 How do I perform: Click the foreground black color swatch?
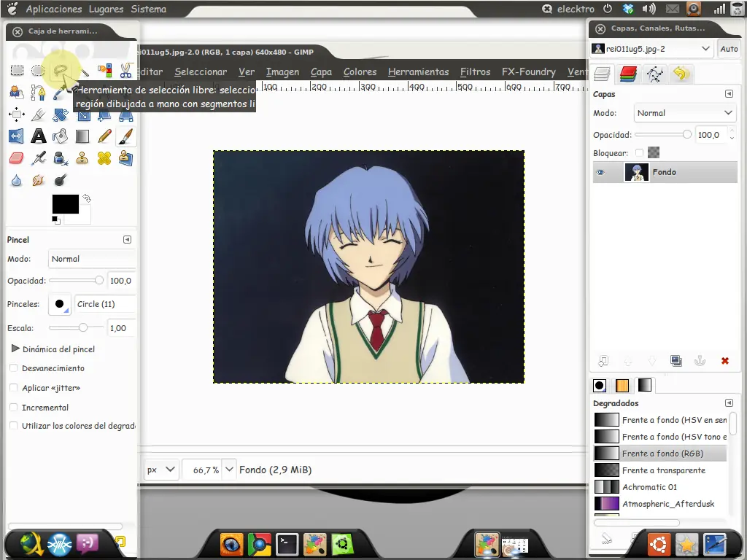coord(65,204)
